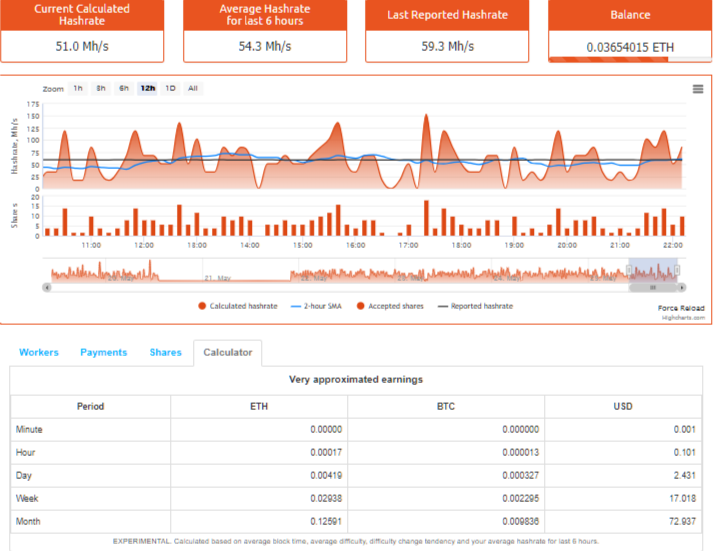Open the Payments tab
Image resolution: width=713 pixels, height=551 pixels.
(104, 352)
